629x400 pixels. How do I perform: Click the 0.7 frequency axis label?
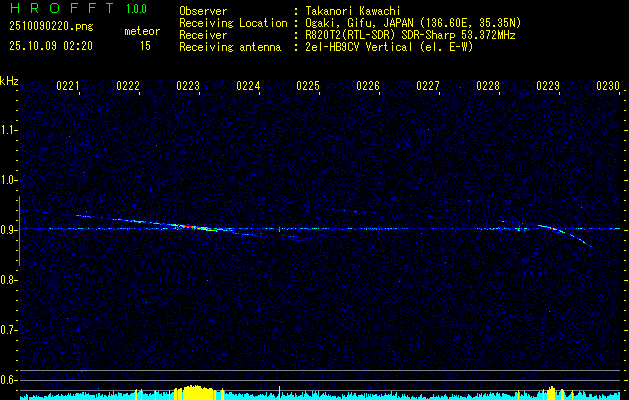[x=9, y=330]
